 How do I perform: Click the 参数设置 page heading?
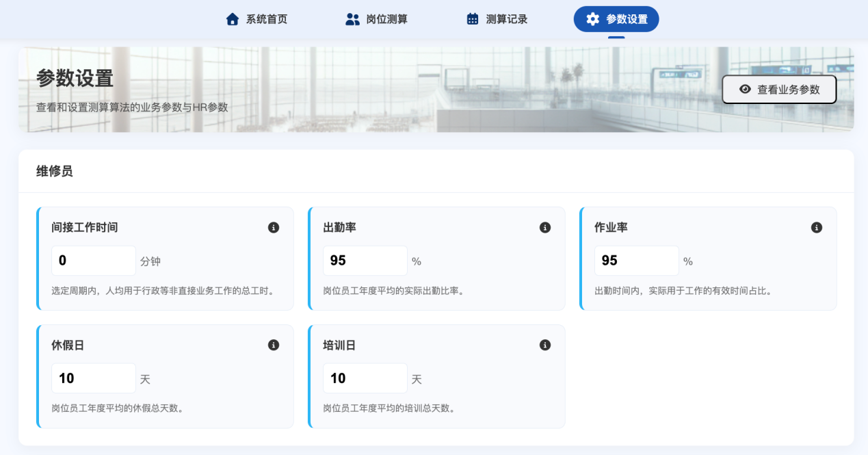tap(75, 79)
